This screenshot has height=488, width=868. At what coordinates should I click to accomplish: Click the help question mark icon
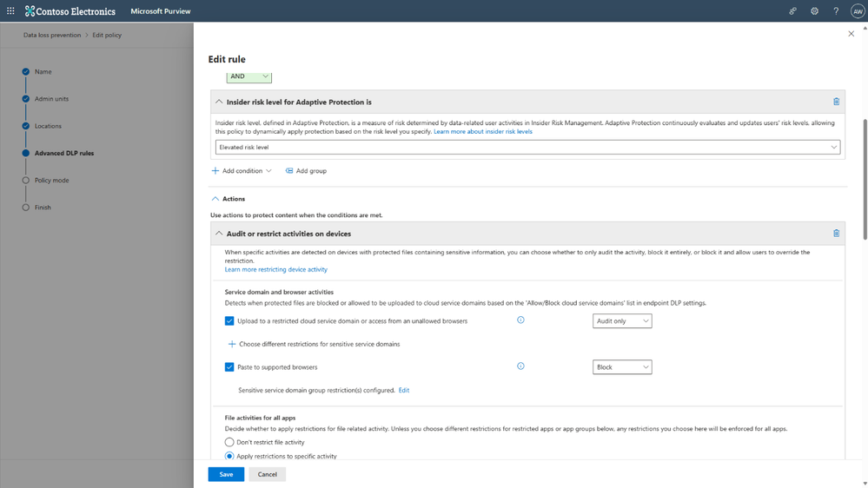click(836, 11)
